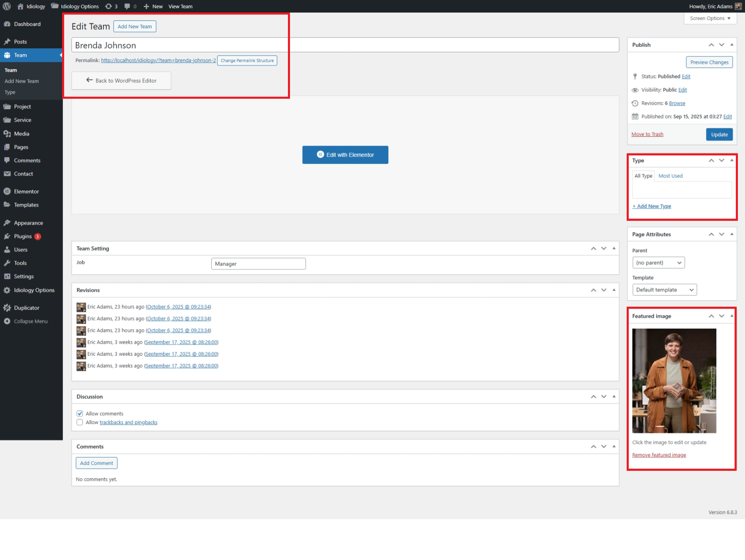Uncheck the Allow comments checkbox
This screenshot has height=560, width=745.
coord(80,414)
